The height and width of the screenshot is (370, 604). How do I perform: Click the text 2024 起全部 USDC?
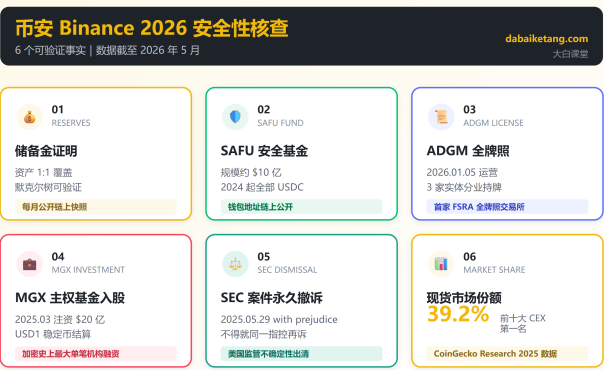pyautogui.click(x=262, y=188)
